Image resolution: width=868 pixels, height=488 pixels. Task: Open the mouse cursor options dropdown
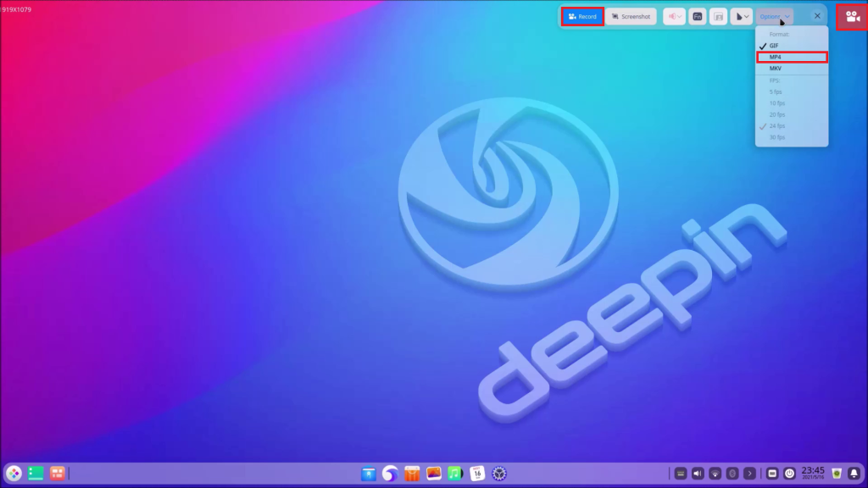(x=741, y=16)
